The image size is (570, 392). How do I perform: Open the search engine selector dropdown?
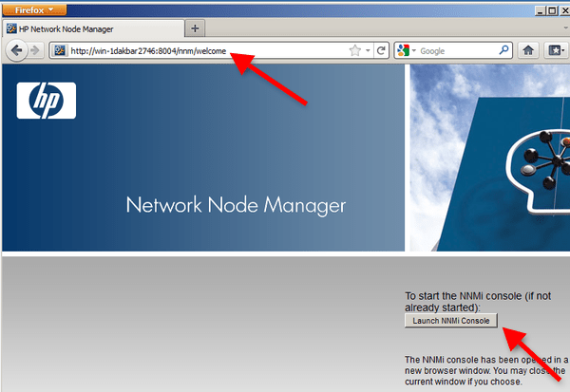[x=407, y=50]
